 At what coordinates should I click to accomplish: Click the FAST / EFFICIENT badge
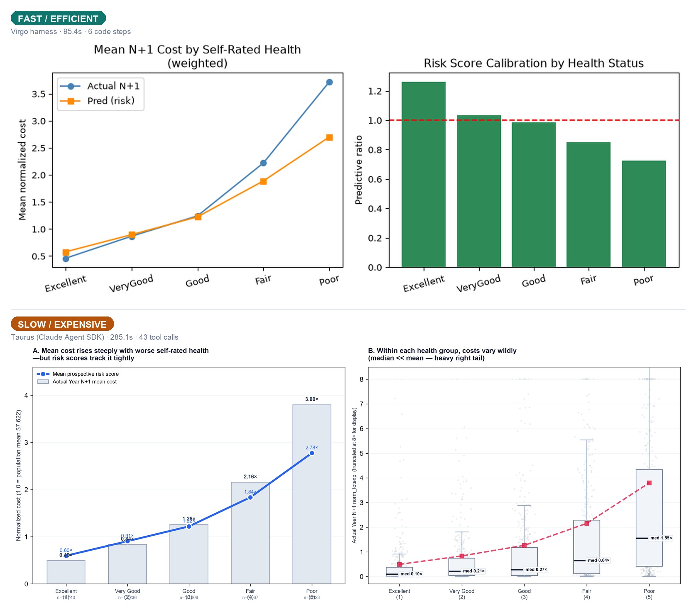(58, 19)
